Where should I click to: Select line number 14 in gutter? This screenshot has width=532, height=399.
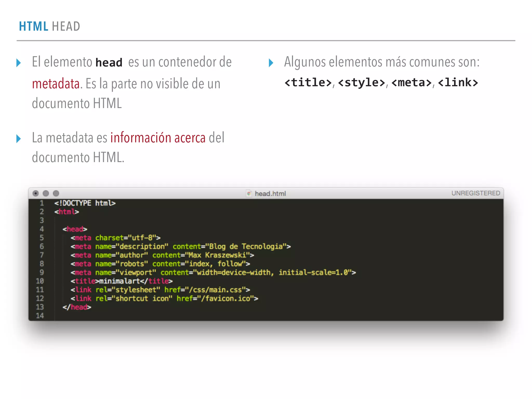tap(40, 316)
